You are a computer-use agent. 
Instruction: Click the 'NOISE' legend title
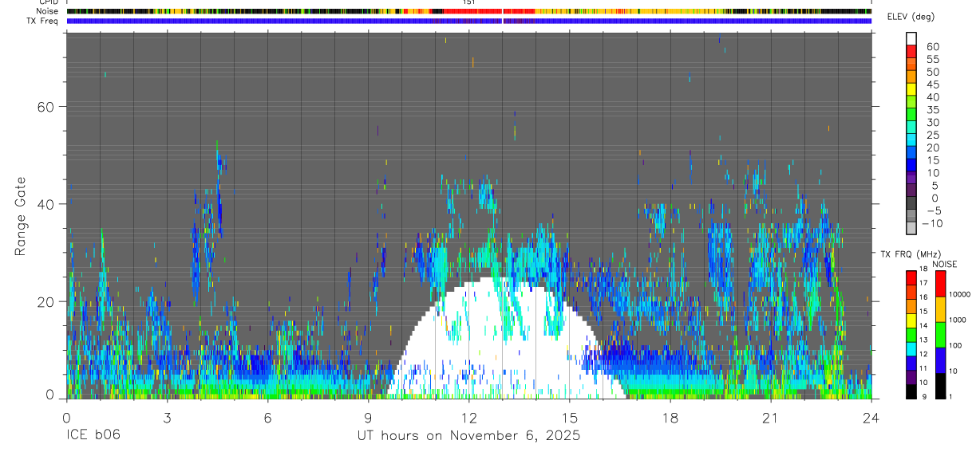tap(945, 264)
